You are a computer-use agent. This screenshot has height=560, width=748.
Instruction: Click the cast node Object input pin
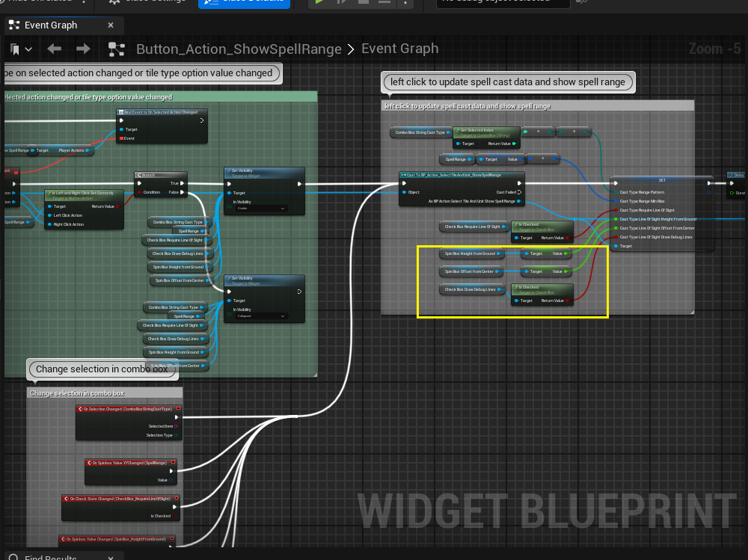(404, 192)
